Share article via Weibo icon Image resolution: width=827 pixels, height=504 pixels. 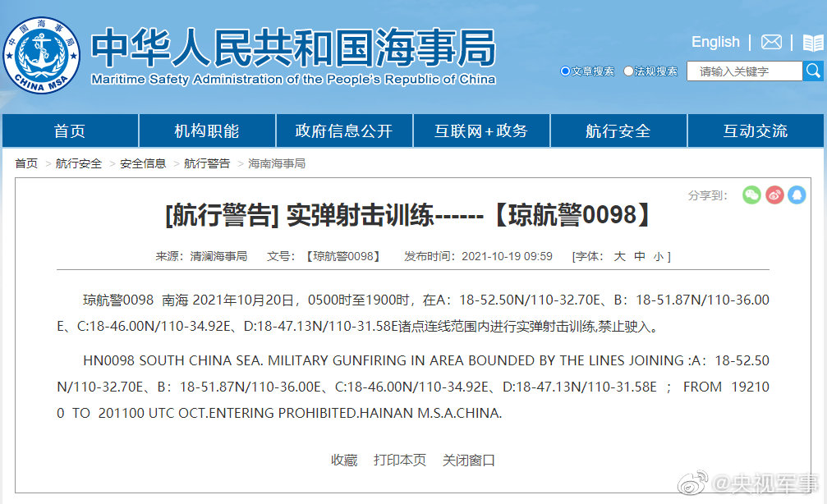(774, 195)
